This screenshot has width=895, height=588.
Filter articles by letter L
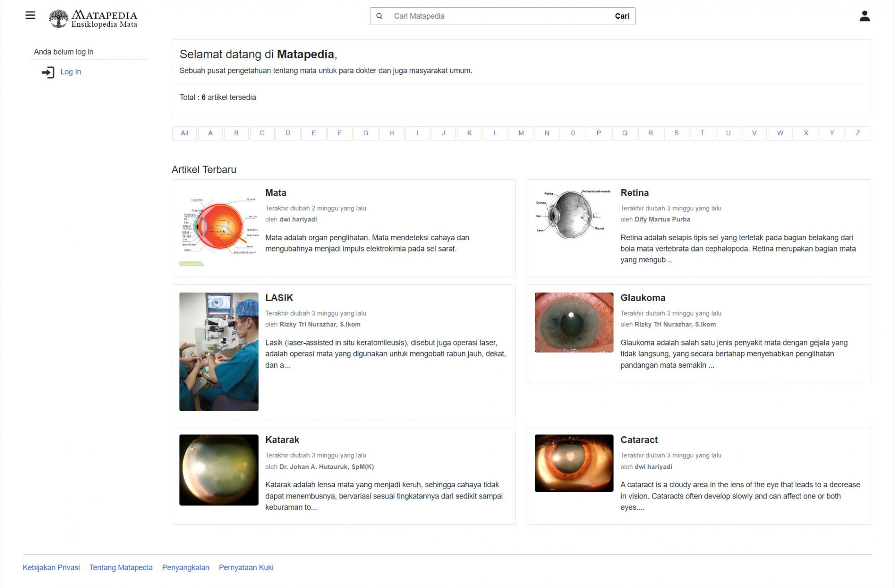pyautogui.click(x=495, y=133)
